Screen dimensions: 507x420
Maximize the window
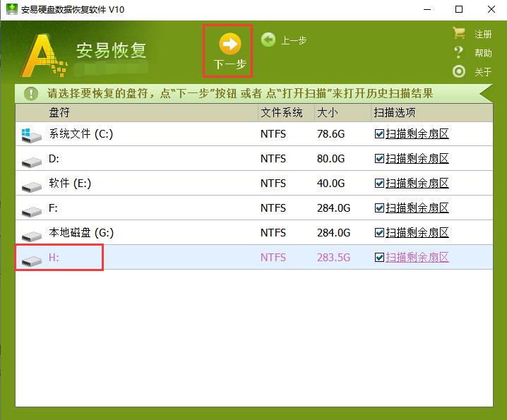(x=459, y=9)
